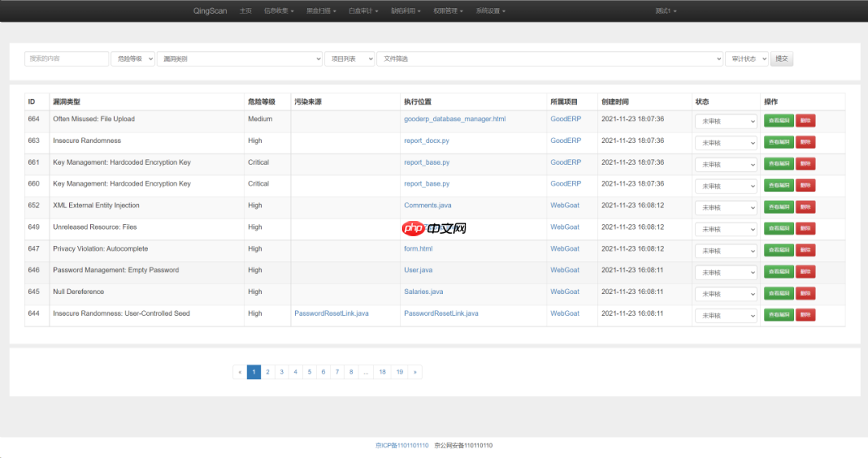868x458 pixels.
Task: Click the QingScan brand logo text
Action: [210, 11]
